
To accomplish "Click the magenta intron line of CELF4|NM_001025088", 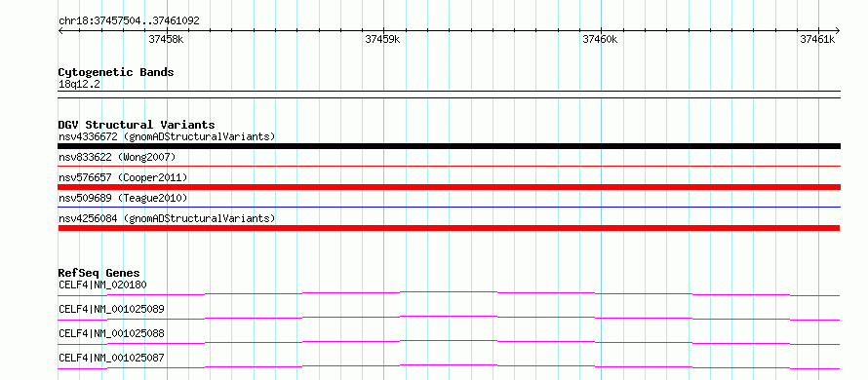I will tap(449, 342).
